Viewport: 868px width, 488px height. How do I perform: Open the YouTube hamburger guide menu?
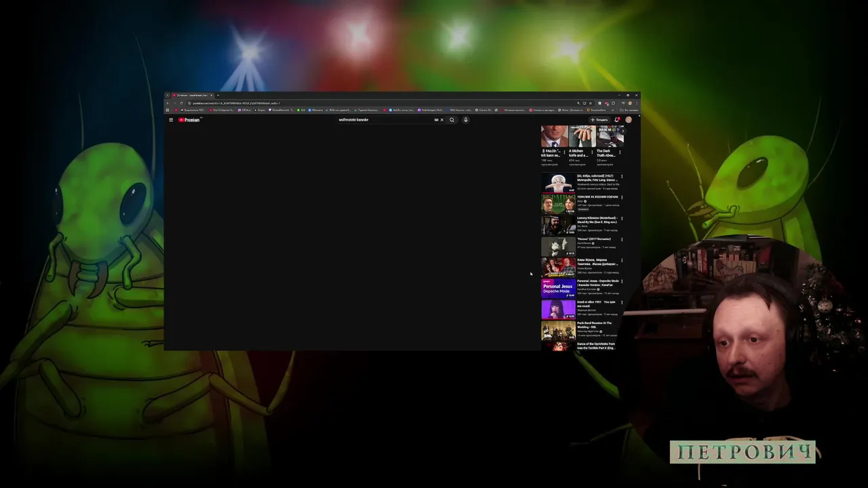171,120
